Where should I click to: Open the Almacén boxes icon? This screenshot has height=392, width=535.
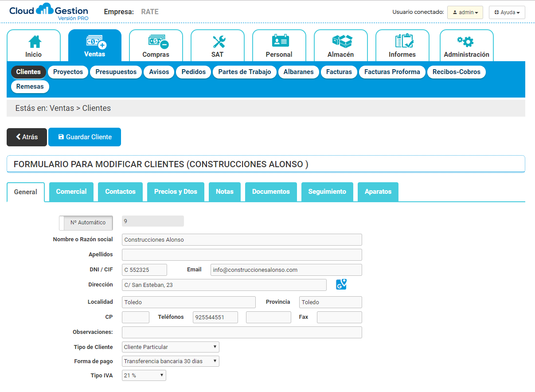[x=342, y=41]
